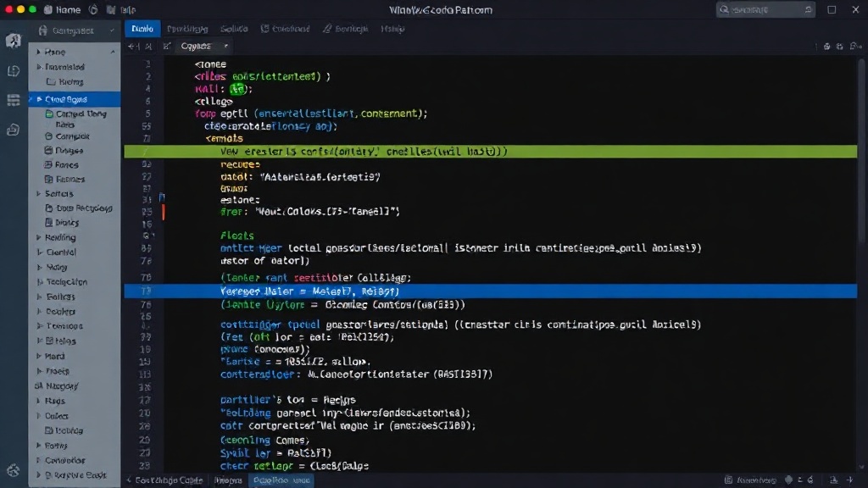Click the expand-arrow icon left of the Copy dropdown
The width and height of the screenshot is (868, 488).
coord(167,47)
